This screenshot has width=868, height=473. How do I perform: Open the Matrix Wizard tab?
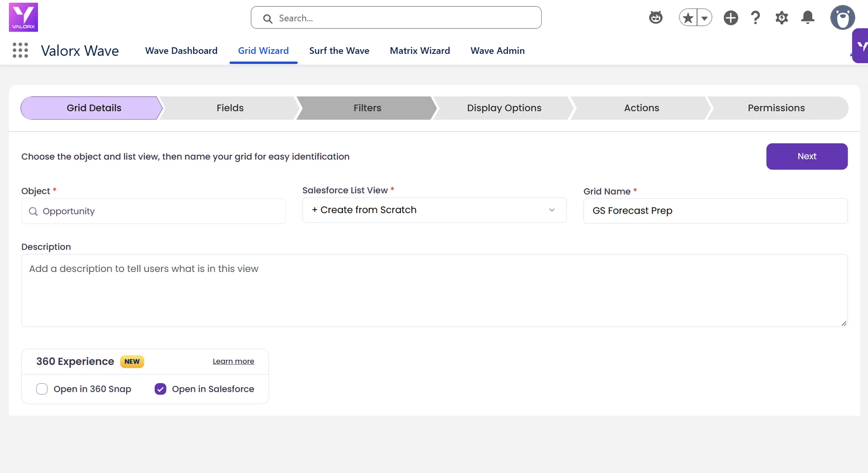pos(420,51)
